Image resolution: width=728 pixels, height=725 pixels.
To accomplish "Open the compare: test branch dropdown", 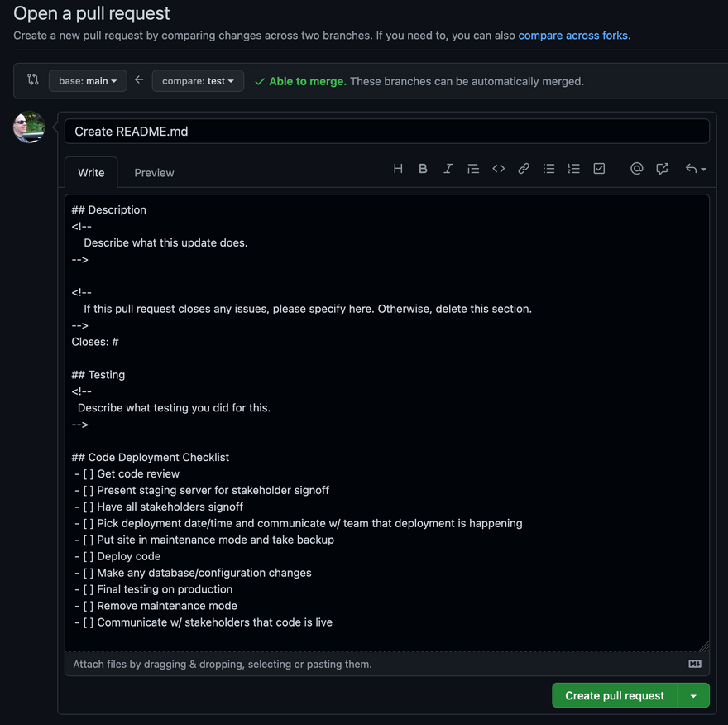I will coord(198,81).
